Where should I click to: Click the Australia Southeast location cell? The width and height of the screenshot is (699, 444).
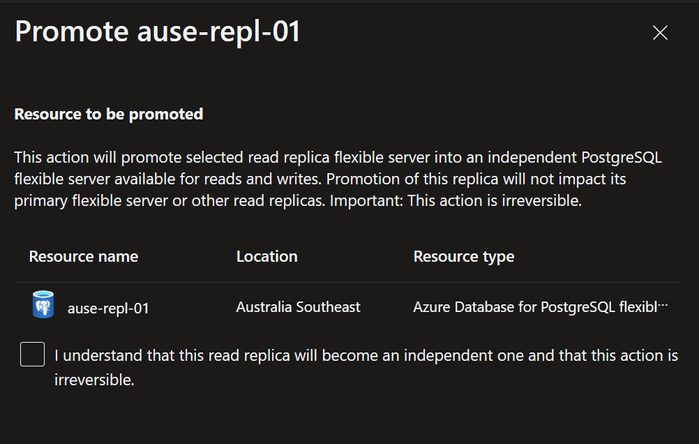[298, 307]
